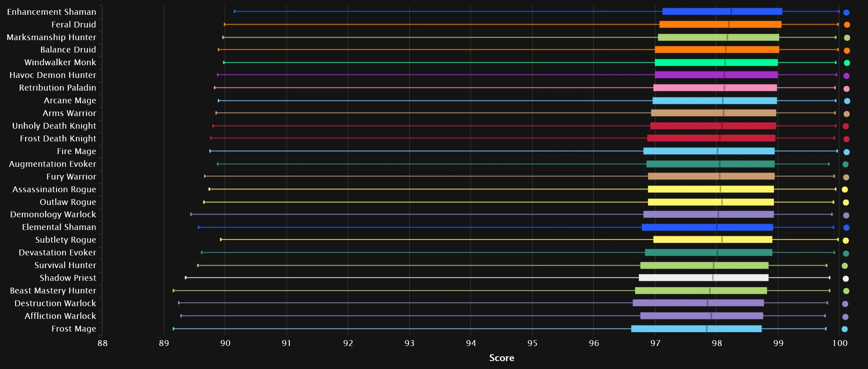Click the 95 tick label on Score axis
868x369 pixels.
[532, 343]
